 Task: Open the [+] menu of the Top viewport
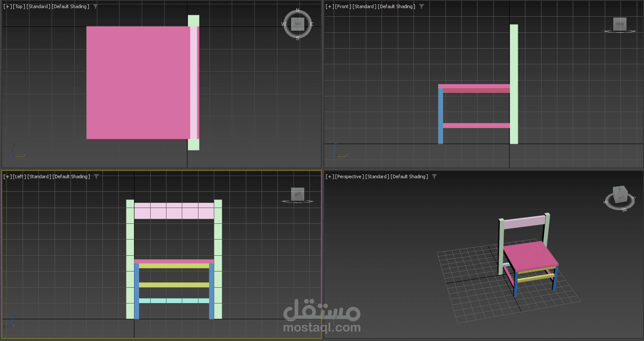tap(7, 6)
